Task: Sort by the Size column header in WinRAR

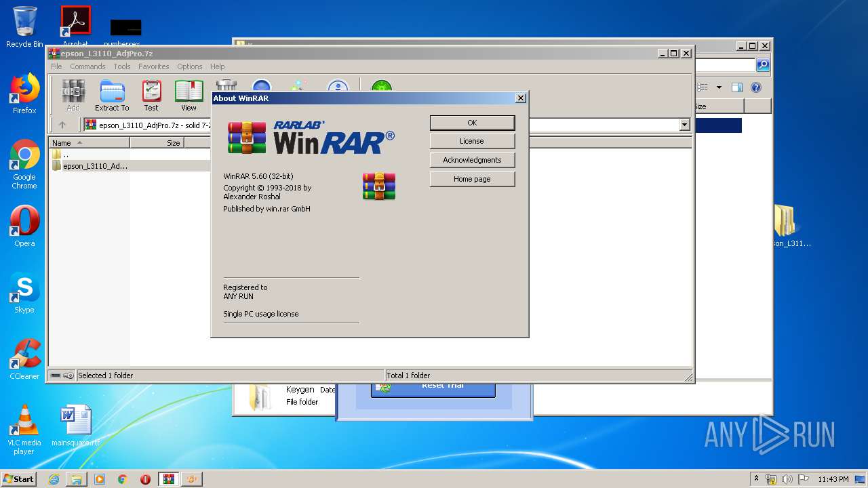Action: click(157, 143)
